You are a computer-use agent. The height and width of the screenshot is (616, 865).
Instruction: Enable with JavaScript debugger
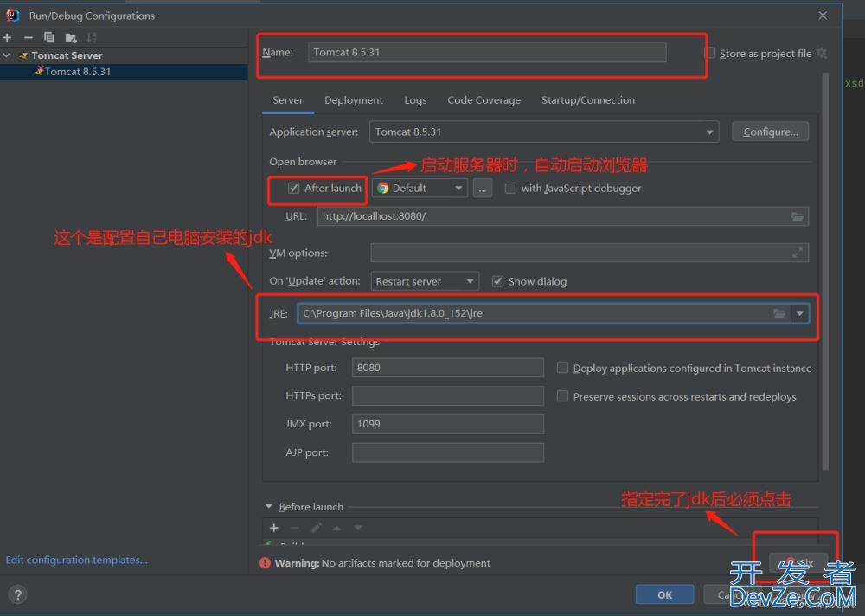pyautogui.click(x=511, y=189)
